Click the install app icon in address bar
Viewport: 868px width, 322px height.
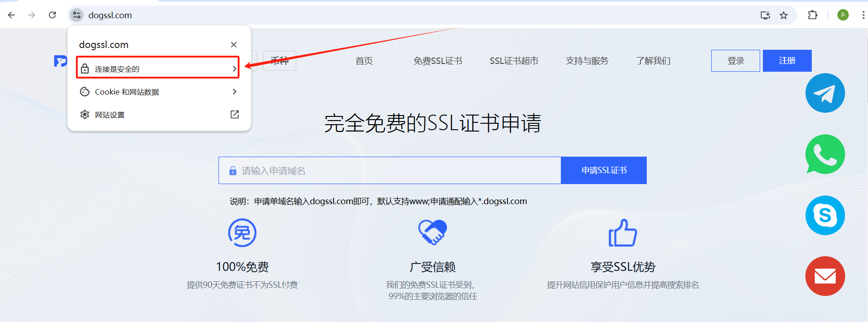(x=765, y=15)
